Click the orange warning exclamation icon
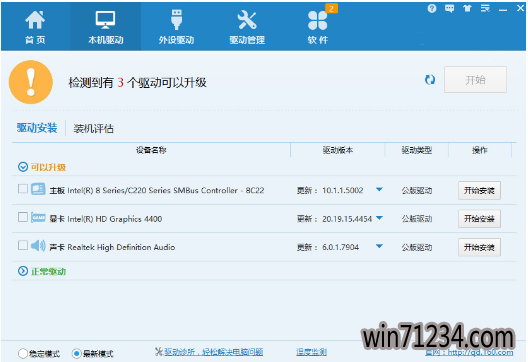The width and height of the screenshot is (528, 362). [x=31, y=82]
